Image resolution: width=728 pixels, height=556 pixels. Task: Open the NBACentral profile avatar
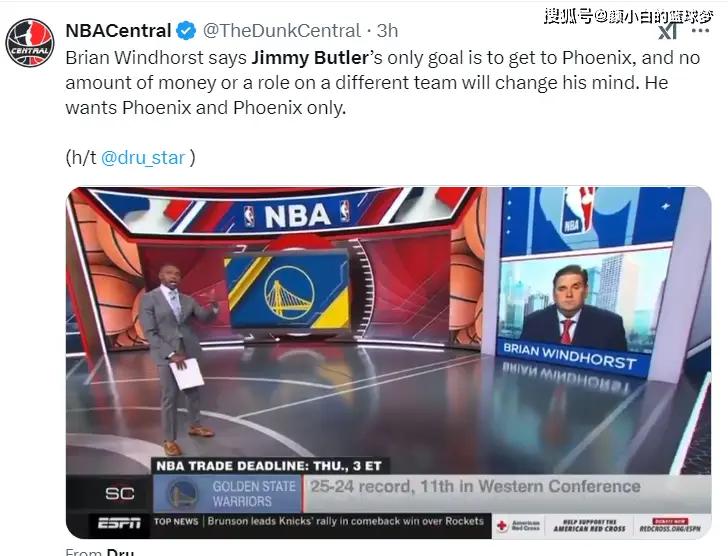(30, 43)
